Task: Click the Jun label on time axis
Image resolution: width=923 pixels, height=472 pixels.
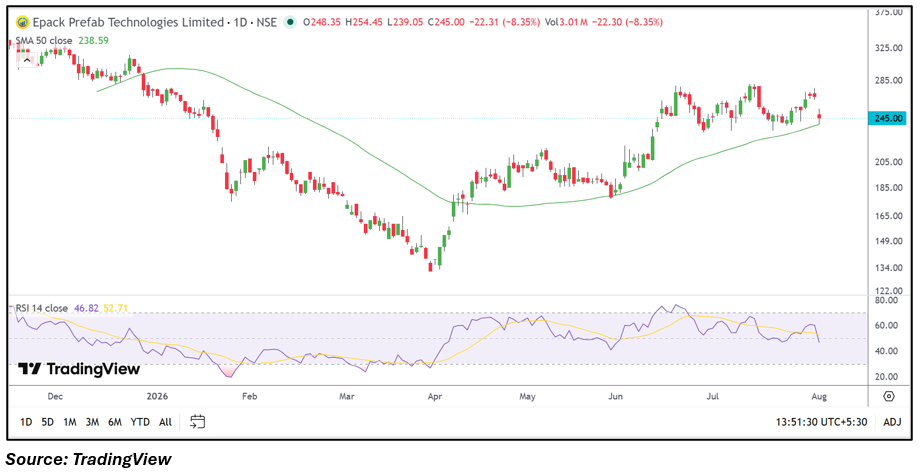Action: [x=615, y=397]
